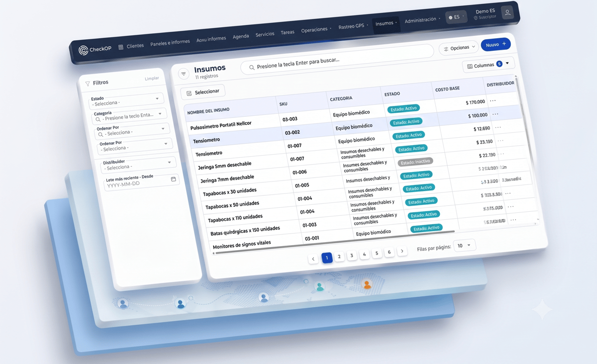Expand the Columnas dropdown arrow
This screenshot has width=597, height=364.
tap(507, 63)
